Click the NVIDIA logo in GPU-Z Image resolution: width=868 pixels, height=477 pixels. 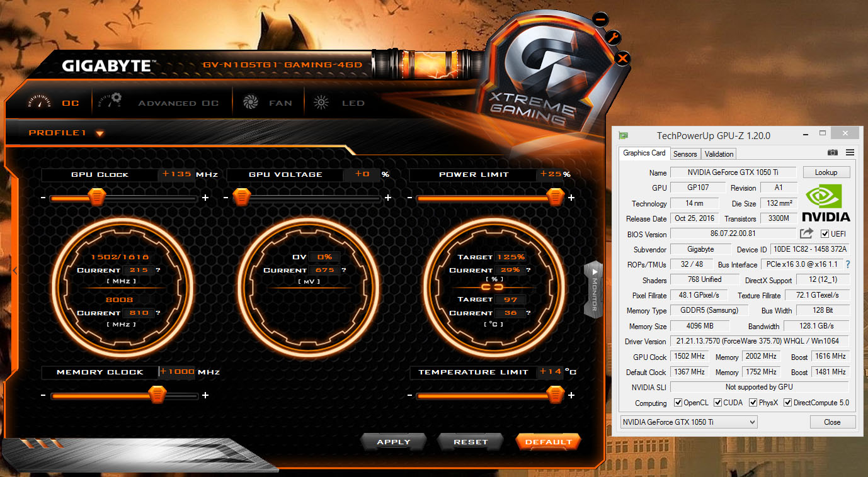click(x=826, y=203)
